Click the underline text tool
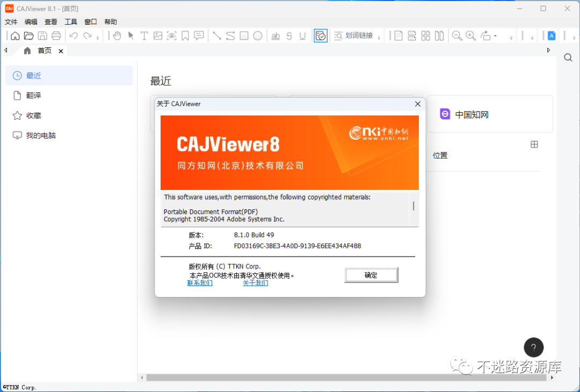 [x=303, y=36]
